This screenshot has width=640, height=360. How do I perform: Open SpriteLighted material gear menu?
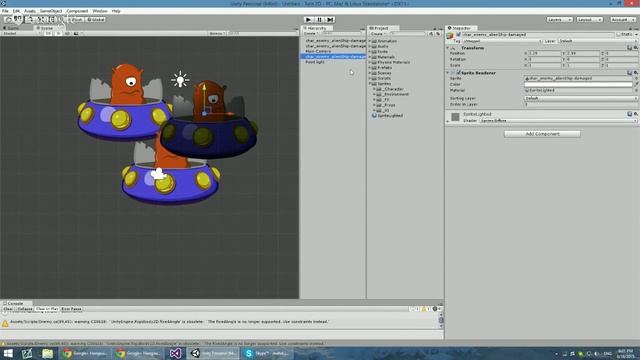(x=636, y=114)
